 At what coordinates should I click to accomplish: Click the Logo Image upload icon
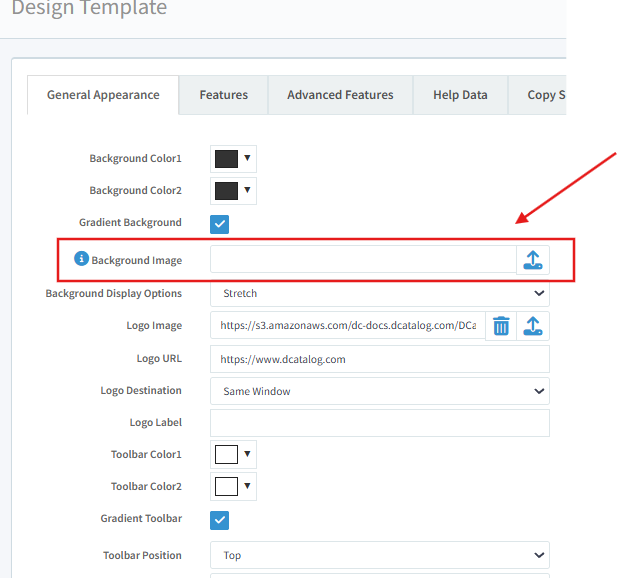[533, 326]
